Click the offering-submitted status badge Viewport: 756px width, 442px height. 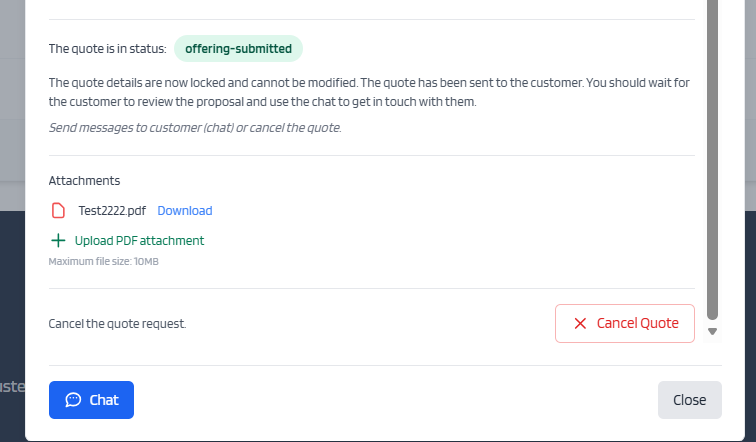pos(238,49)
